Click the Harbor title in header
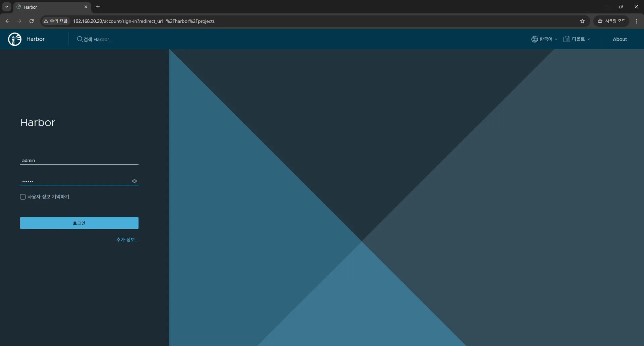Screen dimensions: 644x346 36,39
